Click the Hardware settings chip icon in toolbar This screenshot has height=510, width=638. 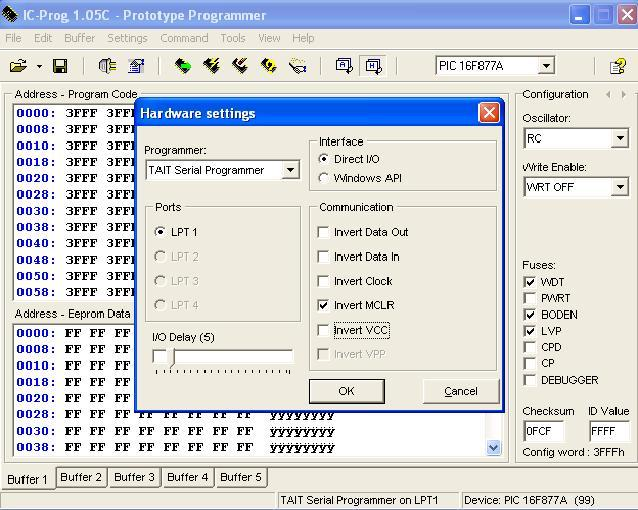click(x=107, y=66)
